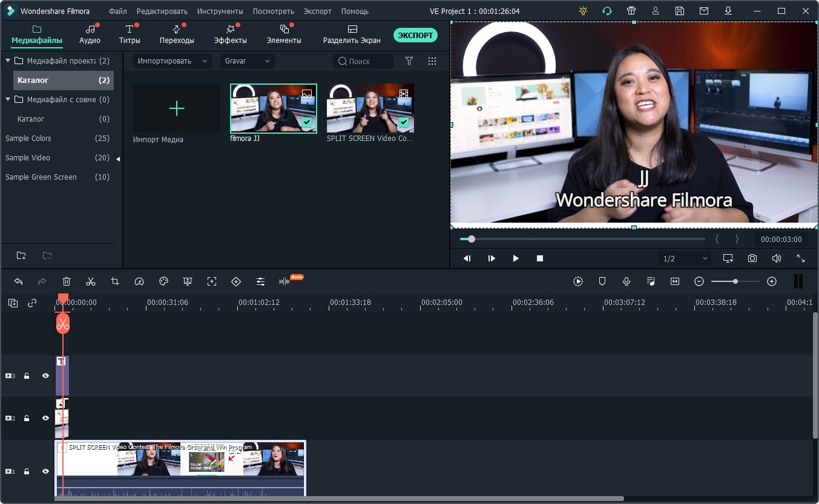This screenshot has width=819, height=504.
Task: Stop the preview playback
Action: (540, 258)
